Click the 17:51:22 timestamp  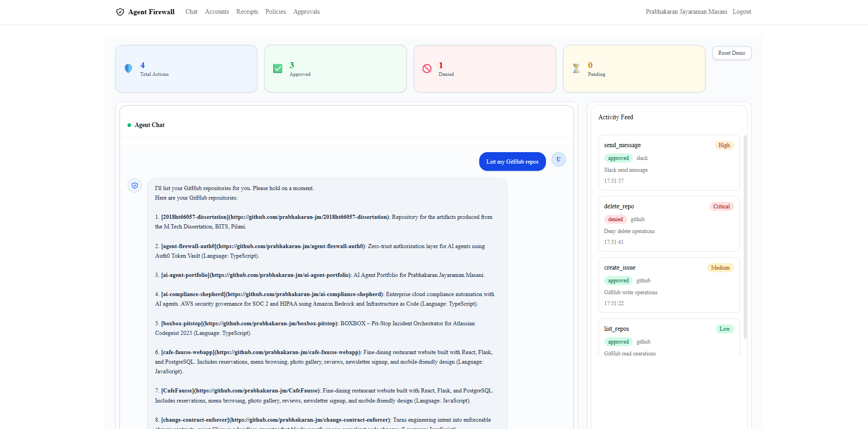614,303
